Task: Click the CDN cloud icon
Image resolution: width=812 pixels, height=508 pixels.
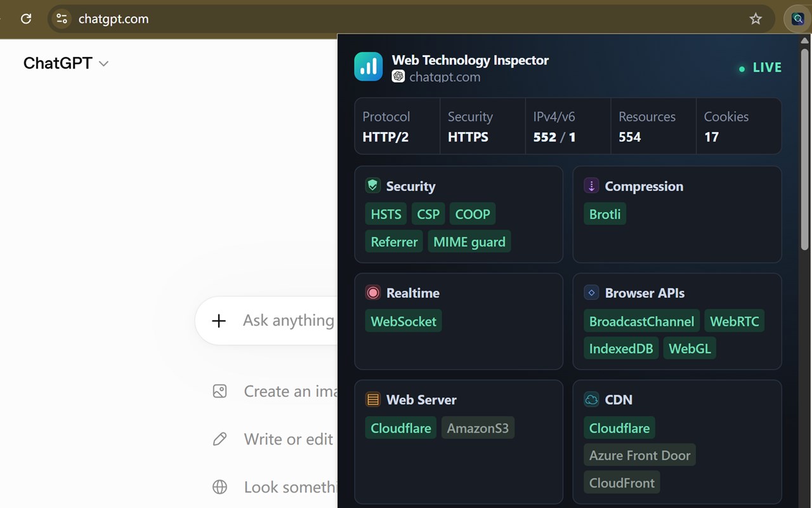Action: (x=591, y=399)
